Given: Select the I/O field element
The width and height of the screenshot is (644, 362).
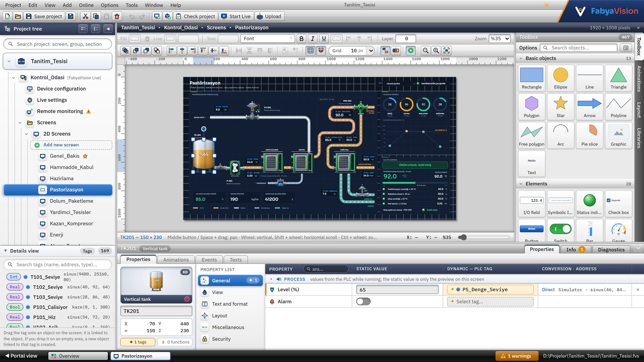Looking at the screenshot, I should (x=532, y=204).
